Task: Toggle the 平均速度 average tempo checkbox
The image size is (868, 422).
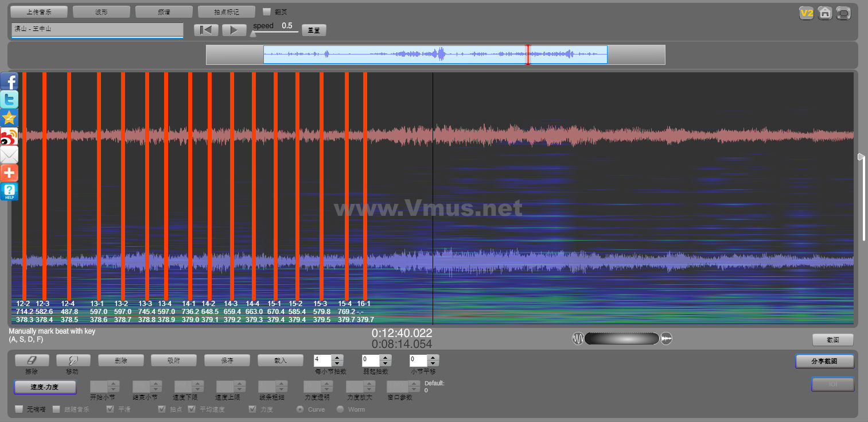Action: point(192,409)
